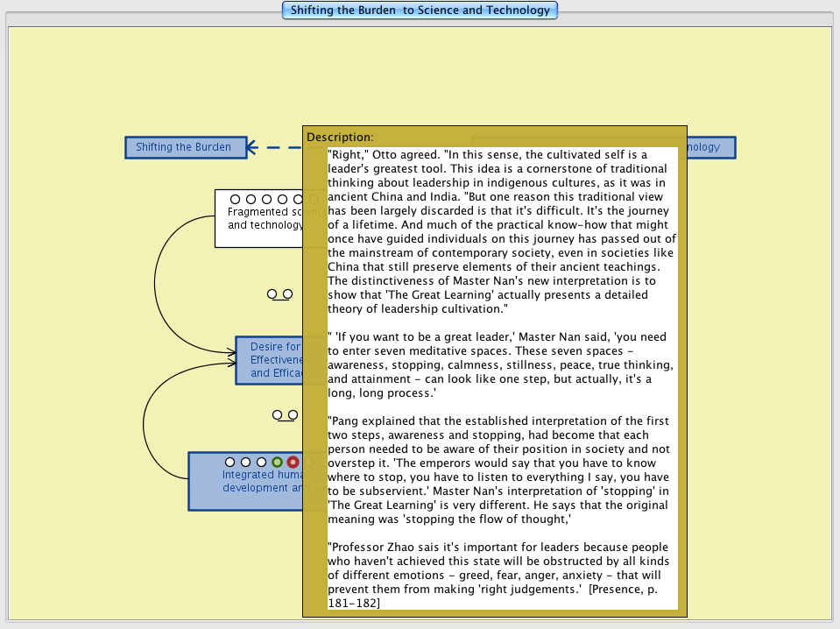Click inside the Description text area
The width and height of the screenshot is (840, 629).
(x=501, y=377)
